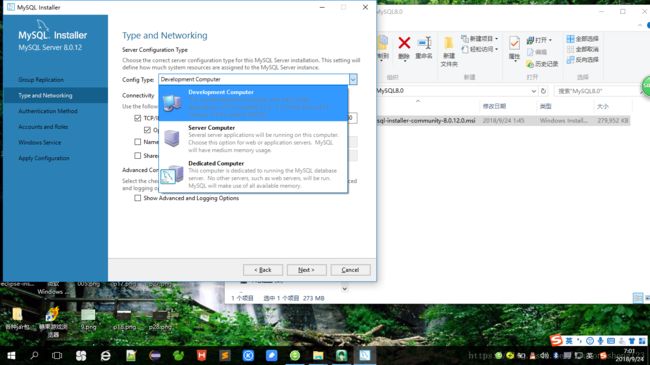Enable Show Advanced and Logging Options checkbox
Screen dimensions: 650x365
(138, 198)
